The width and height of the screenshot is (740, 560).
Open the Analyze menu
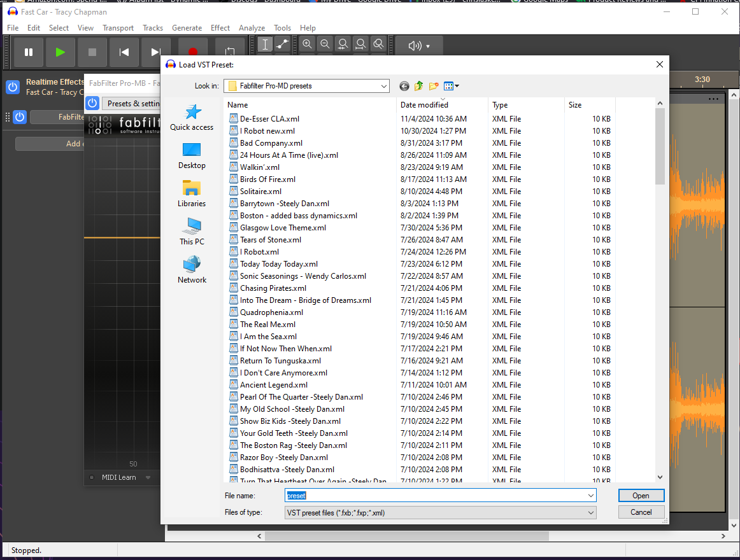pyautogui.click(x=252, y=28)
